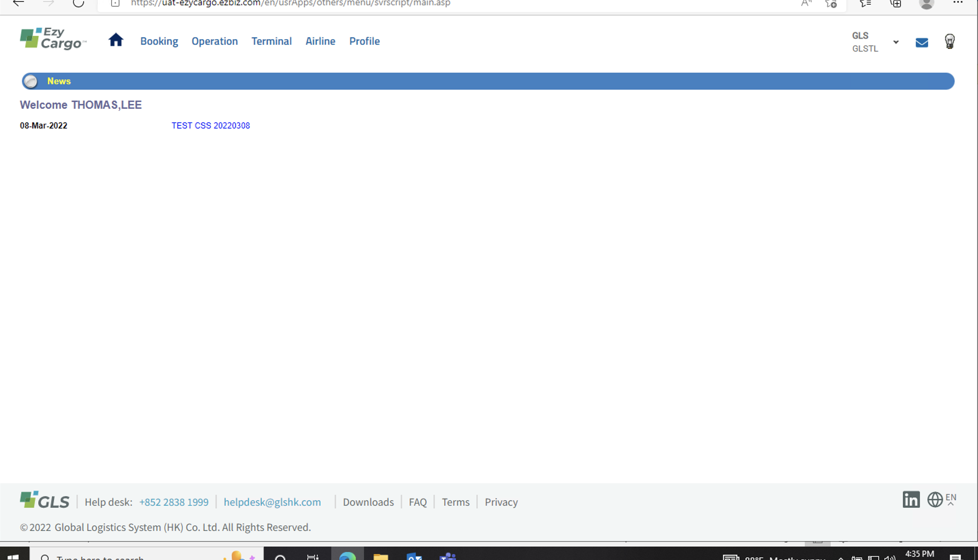The width and height of the screenshot is (978, 560).
Task: Click the browser refresh icon
Action: [x=78, y=3]
